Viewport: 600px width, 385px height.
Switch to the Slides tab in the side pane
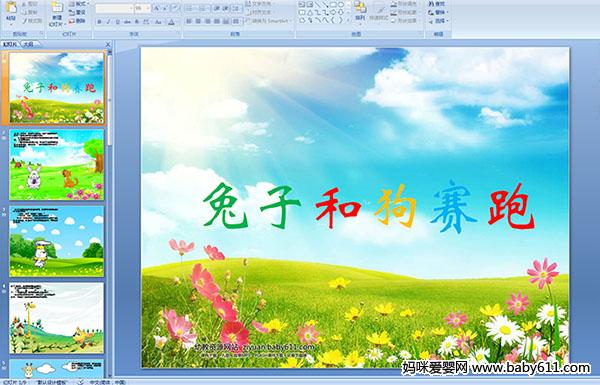tap(10, 44)
